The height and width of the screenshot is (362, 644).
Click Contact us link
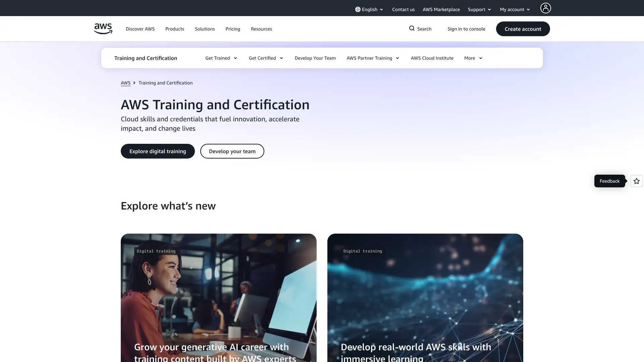coord(403,9)
